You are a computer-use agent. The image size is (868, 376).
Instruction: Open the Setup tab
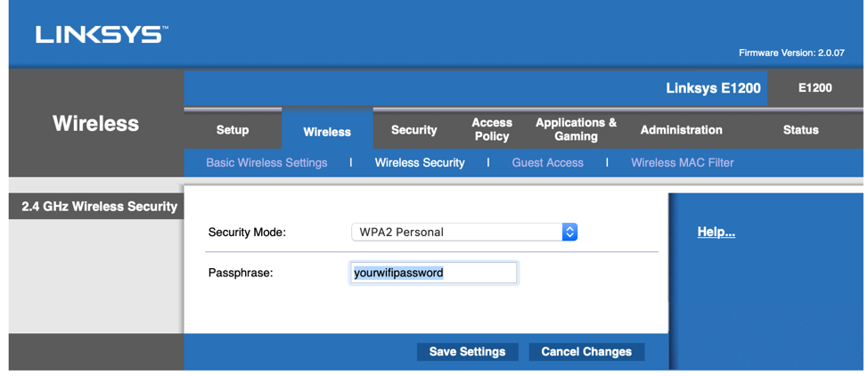pos(233,130)
